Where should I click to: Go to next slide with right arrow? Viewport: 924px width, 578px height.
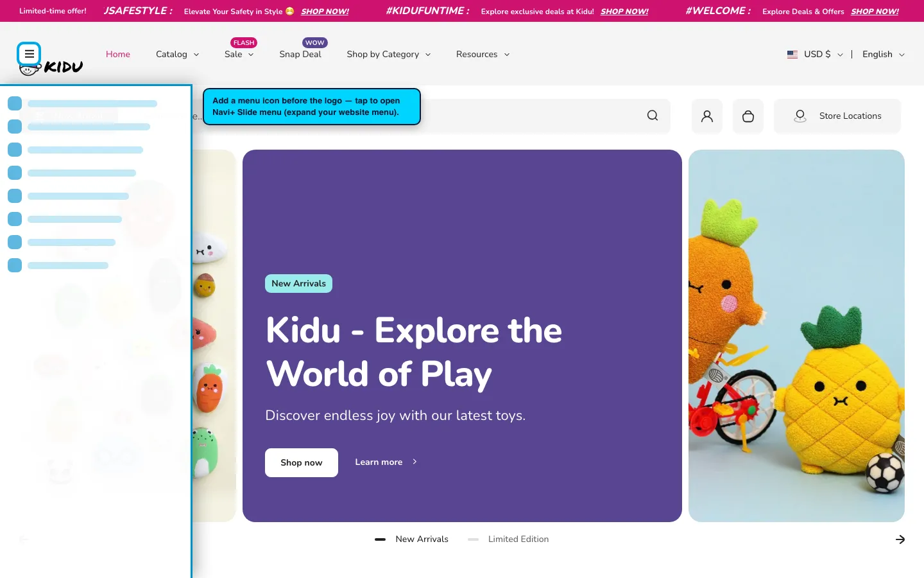click(900, 539)
